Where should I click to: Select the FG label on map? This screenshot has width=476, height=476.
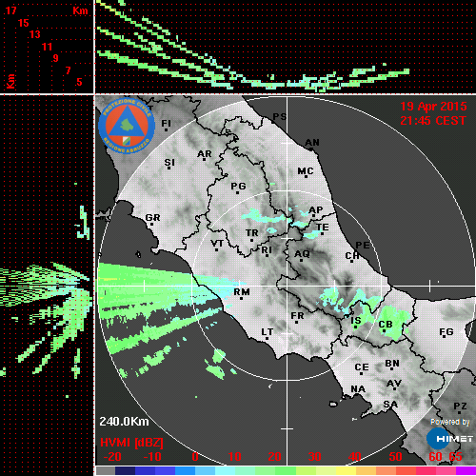(446, 331)
